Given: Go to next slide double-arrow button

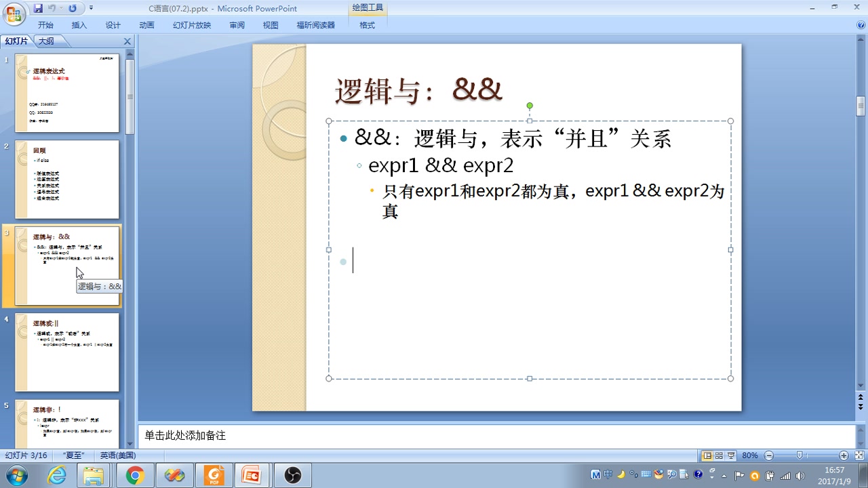Looking at the screenshot, I should [861, 408].
